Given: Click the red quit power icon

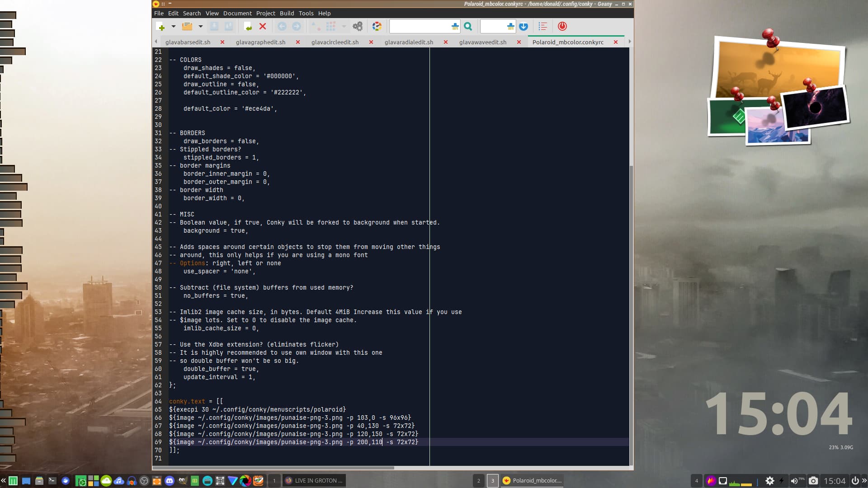Looking at the screenshot, I should 562,27.
